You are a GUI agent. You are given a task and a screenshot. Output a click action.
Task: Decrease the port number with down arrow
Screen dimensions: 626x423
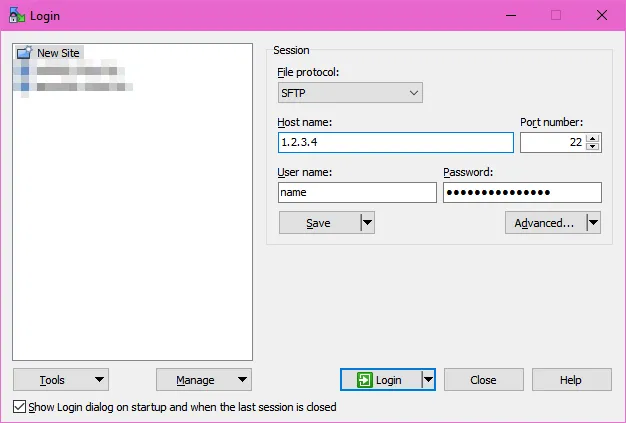coord(594,148)
